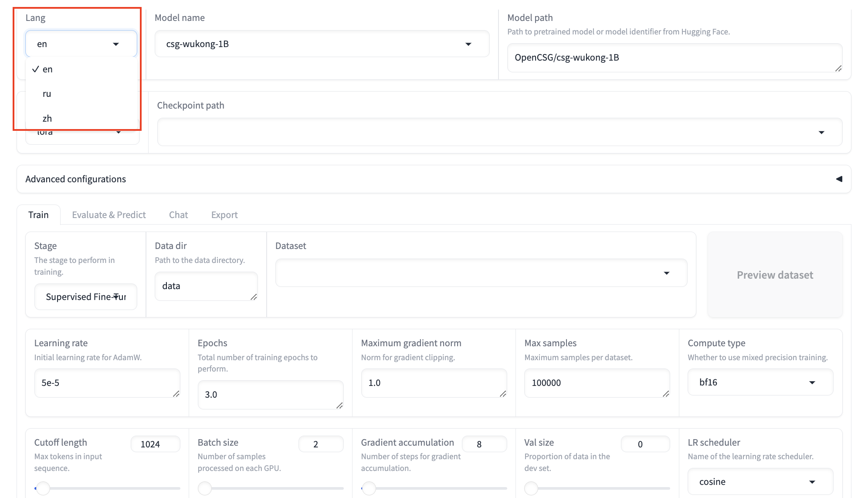The image size is (868, 498).
Task: Open the Stage Supervised Fine-Tuning dropdown
Action: click(86, 297)
